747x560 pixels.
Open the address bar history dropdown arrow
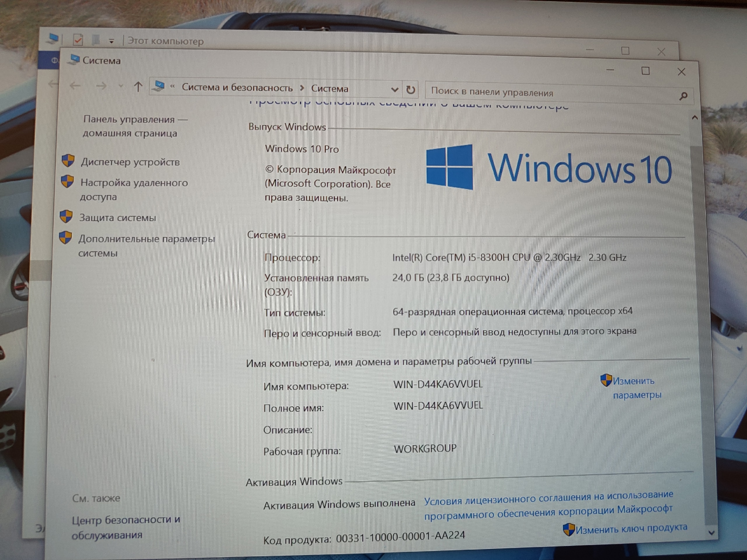click(x=394, y=90)
